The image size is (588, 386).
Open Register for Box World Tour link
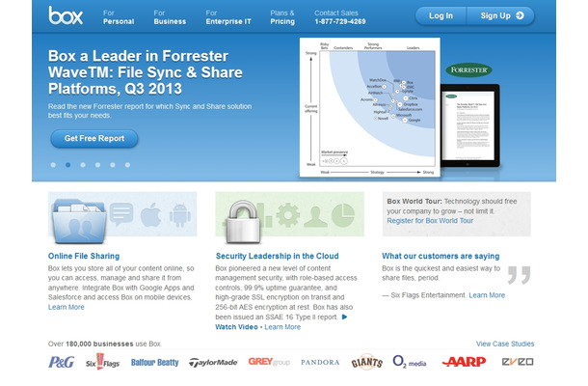[430, 221]
